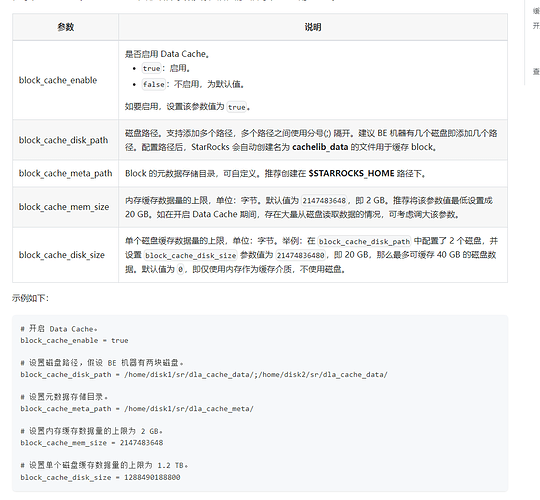Click the '# 设置内存缓存数据量的上限为 2 GB' comment
Viewport: 540px width, 500px height.
coord(91,431)
